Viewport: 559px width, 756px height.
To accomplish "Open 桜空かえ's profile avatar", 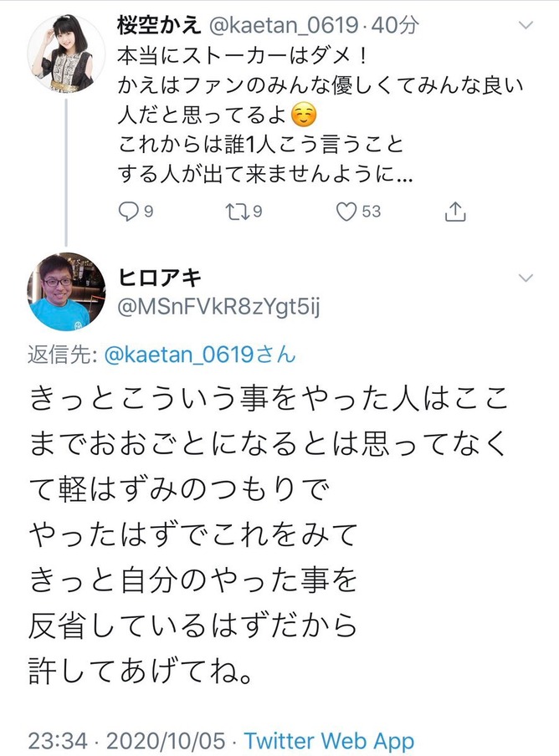I will 65,53.
